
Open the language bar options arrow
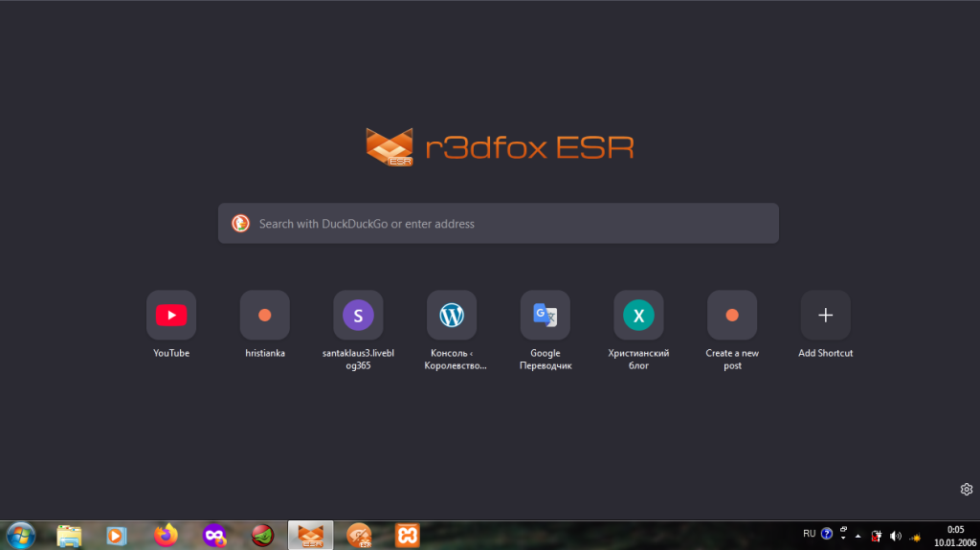[x=843, y=539]
